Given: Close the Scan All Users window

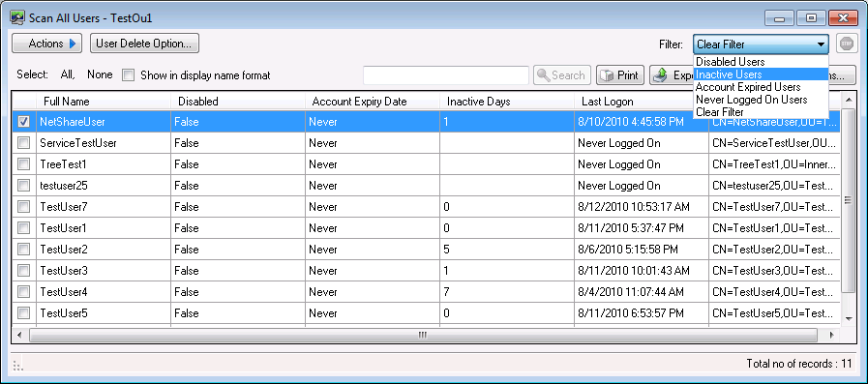Looking at the screenshot, I should 843,18.
